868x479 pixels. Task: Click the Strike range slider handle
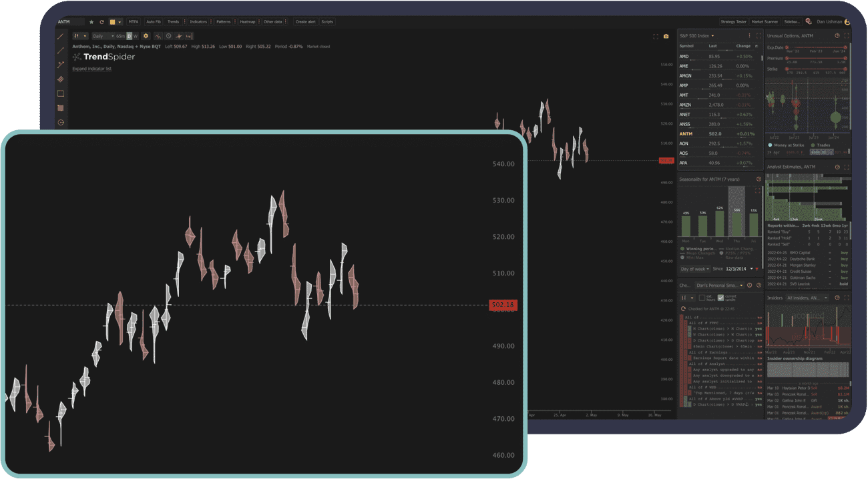point(787,69)
